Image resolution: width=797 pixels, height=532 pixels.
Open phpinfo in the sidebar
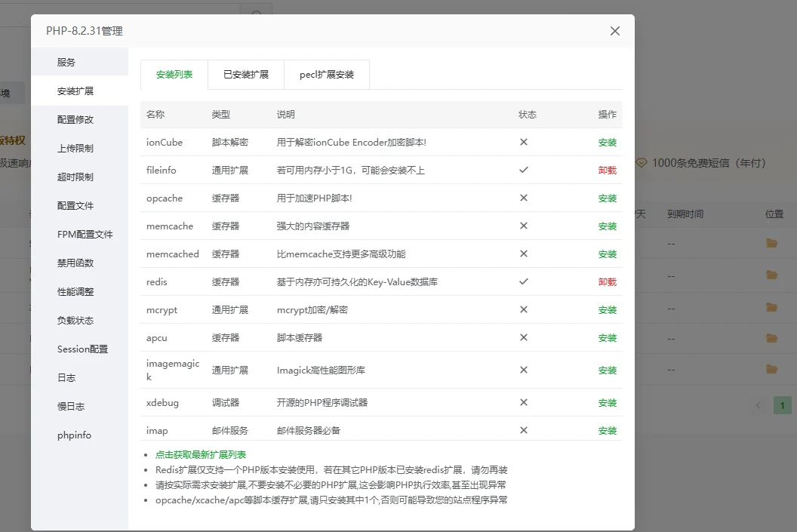(x=79, y=435)
